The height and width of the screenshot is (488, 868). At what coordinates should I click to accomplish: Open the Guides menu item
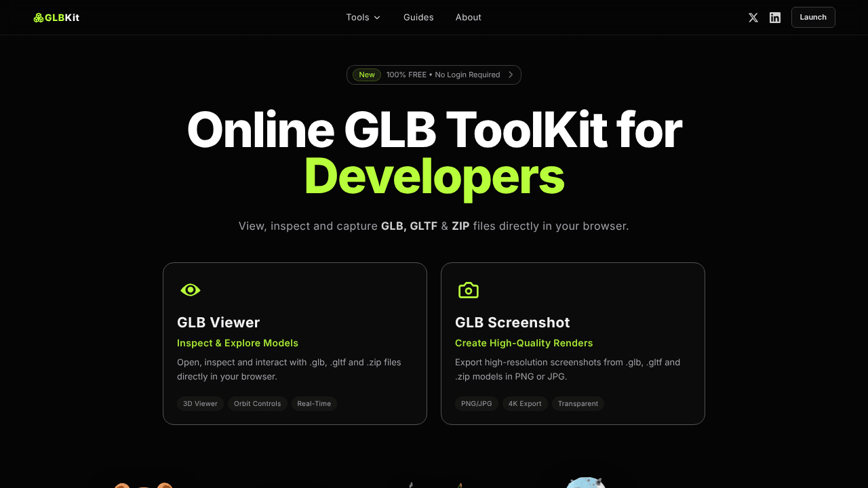(x=418, y=18)
